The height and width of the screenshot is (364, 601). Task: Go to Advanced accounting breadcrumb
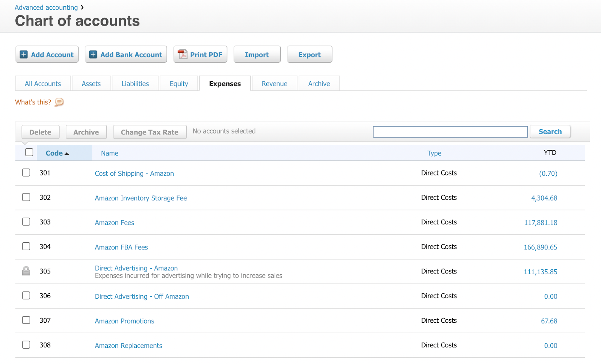46,8
